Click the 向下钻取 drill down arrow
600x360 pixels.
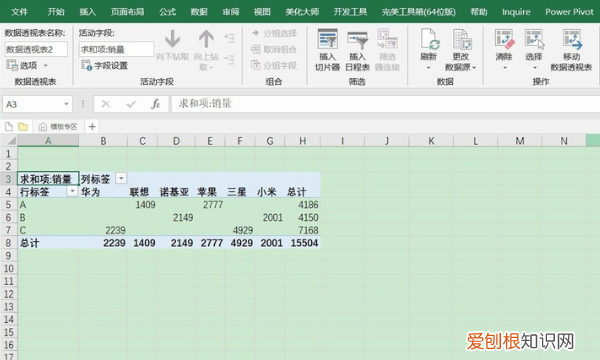[173, 45]
